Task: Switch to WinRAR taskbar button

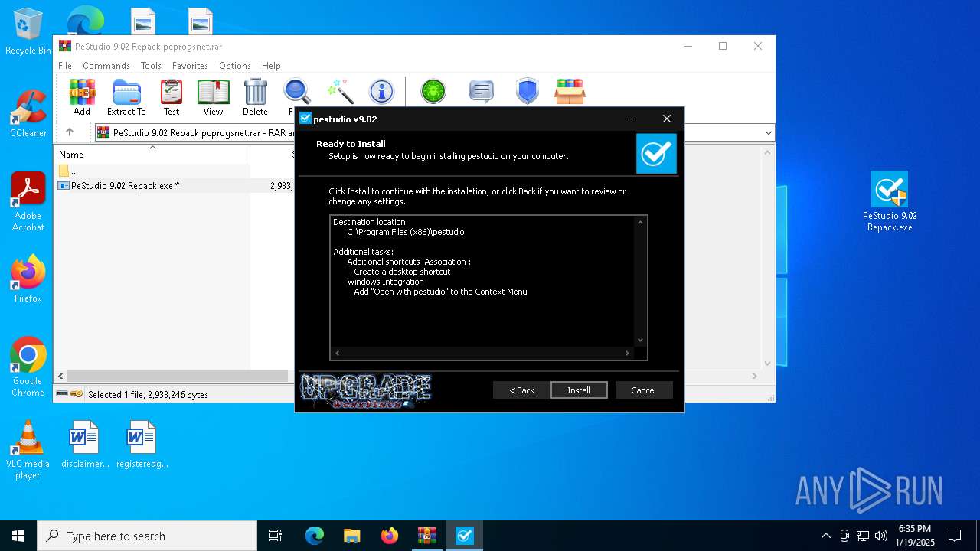Action: pyautogui.click(x=427, y=536)
